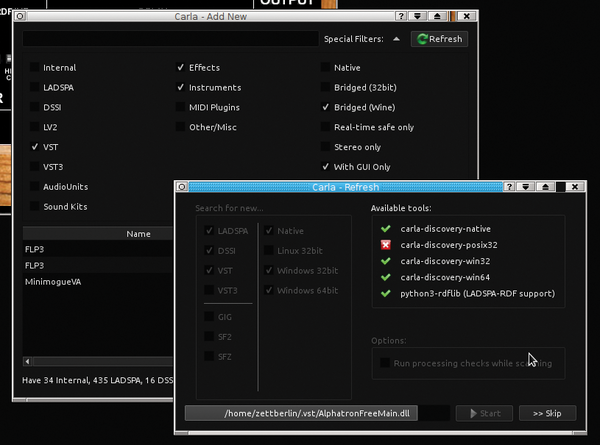Enable the LV2 filter checkbox
The height and width of the screenshot is (445, 600).
[34, 127]
